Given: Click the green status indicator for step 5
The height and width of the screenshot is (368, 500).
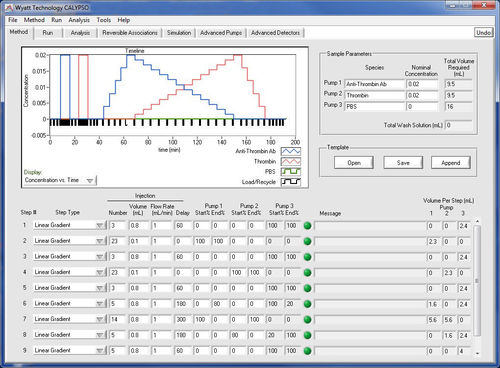Looking at the screenshot, I should 308,288.
